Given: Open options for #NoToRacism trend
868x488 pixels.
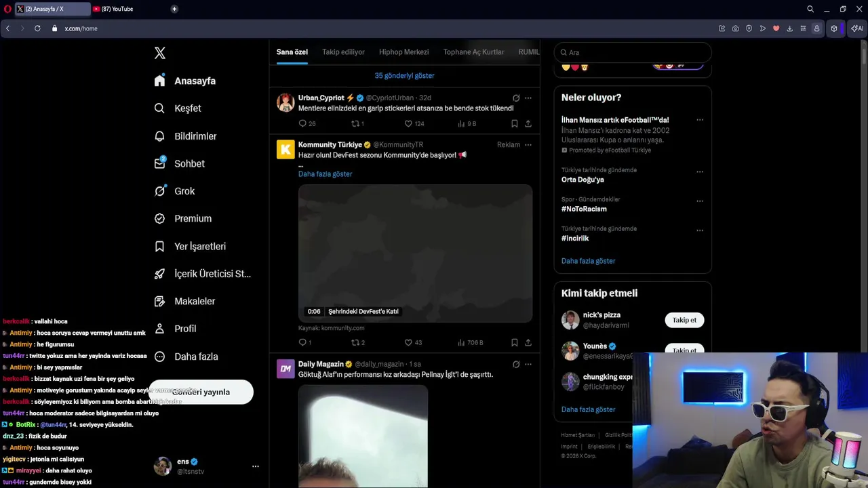Looking at the screenshot, I should pyautogui.click(x=700, y=201).
